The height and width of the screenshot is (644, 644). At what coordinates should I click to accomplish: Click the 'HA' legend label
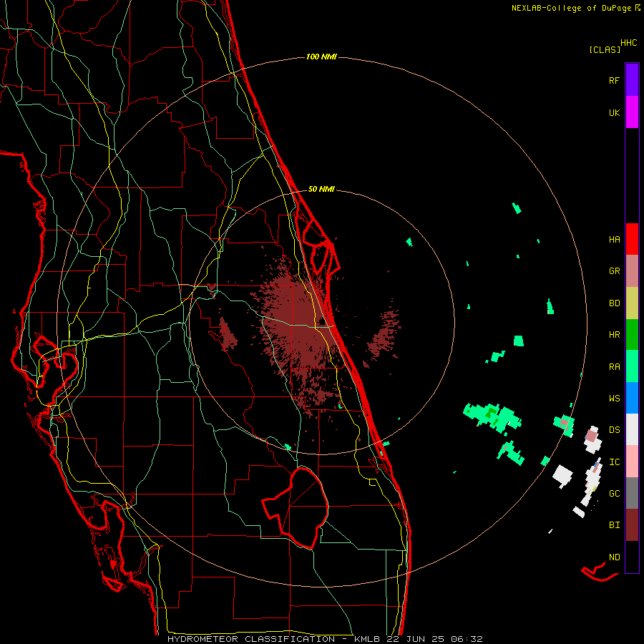tap(614, 240)
